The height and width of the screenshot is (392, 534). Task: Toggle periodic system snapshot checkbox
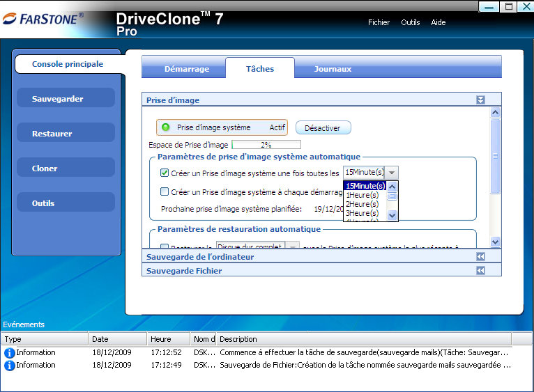point(164,173)
